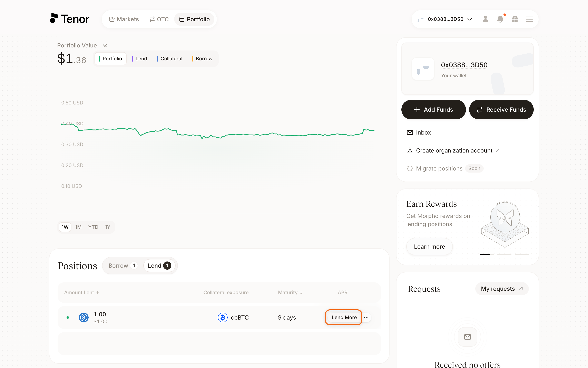
Task: Open the position's more options menu
Action: click(x=366, y=318)
